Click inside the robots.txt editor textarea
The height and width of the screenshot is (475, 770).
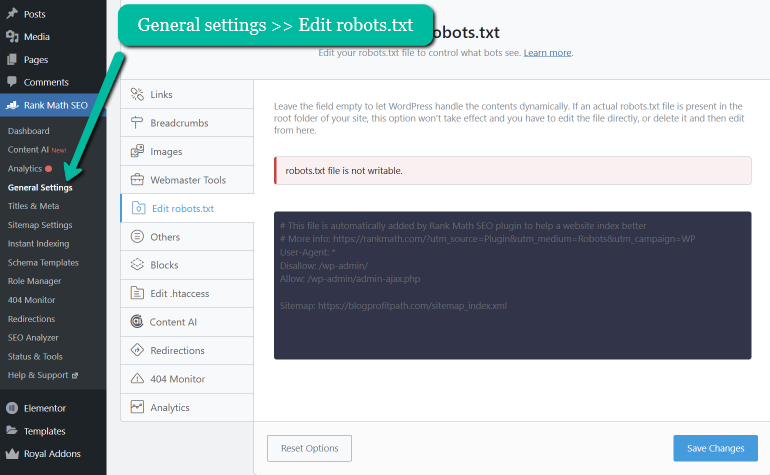point(513,285)
